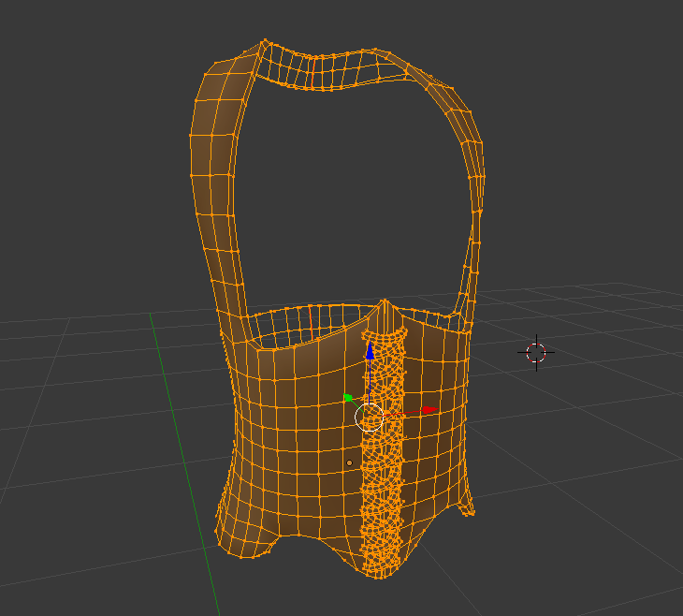683x616 pixels.
Task: Click the small object origin dot
Action: click(349, 463)
